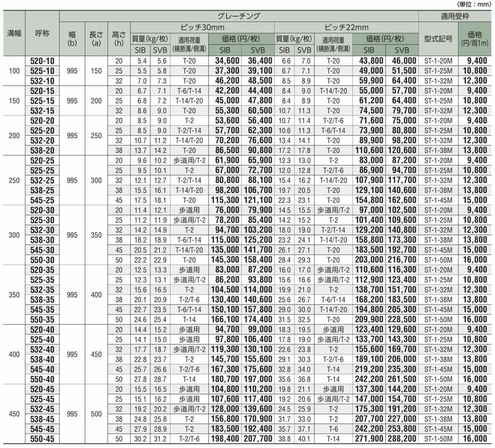Image resolution: width=495 pixels, height=448 pixels.
Task: Click price 288,200 in 550-45 row
Action: pyautogui.click(x=402, y=439)
